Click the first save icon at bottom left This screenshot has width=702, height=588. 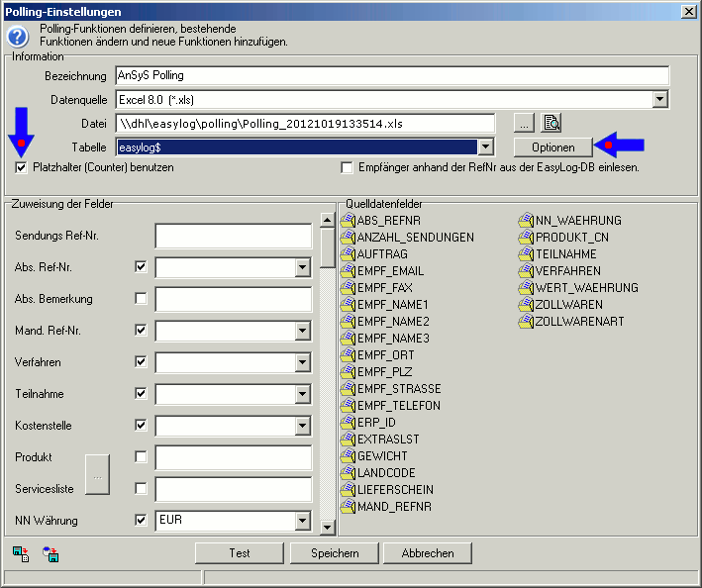click(21, 553)
